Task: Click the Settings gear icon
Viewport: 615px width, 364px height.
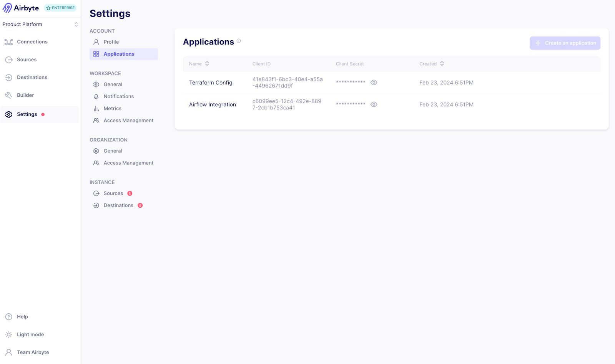Action: (8, 114)
